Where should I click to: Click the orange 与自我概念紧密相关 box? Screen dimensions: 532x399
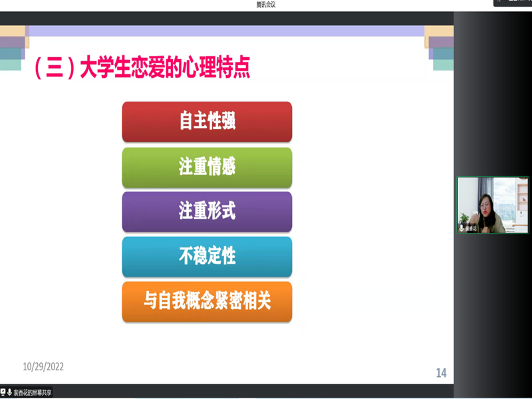[x=207, y=302]
